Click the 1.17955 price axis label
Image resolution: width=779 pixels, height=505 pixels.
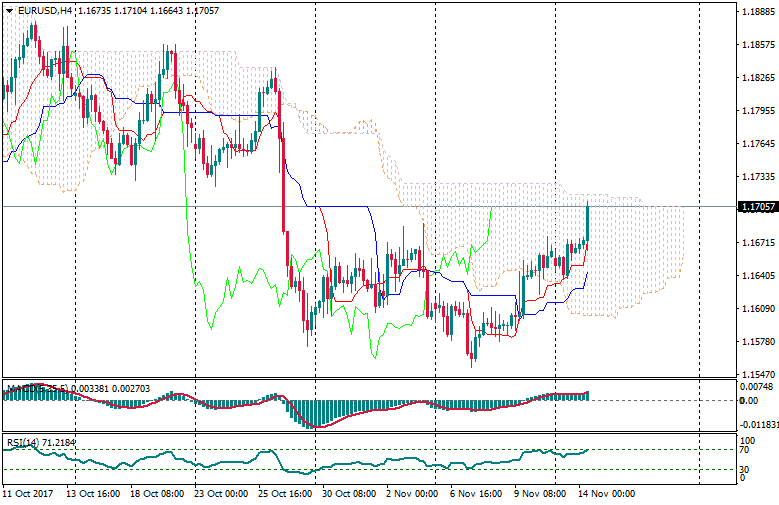click(x=756, y=111)
